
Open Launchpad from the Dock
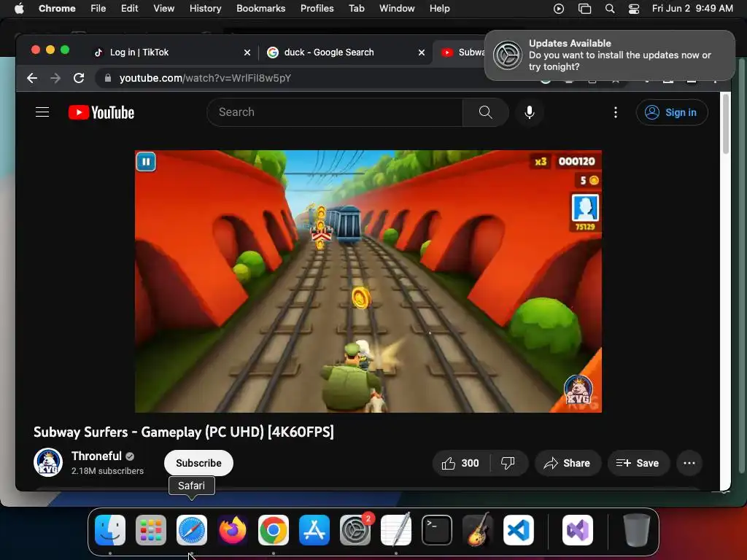(x=151, y=530)
